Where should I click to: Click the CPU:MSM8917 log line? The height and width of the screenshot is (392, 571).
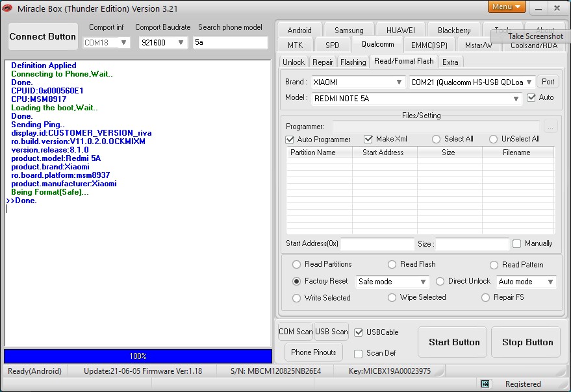point(38,99)
